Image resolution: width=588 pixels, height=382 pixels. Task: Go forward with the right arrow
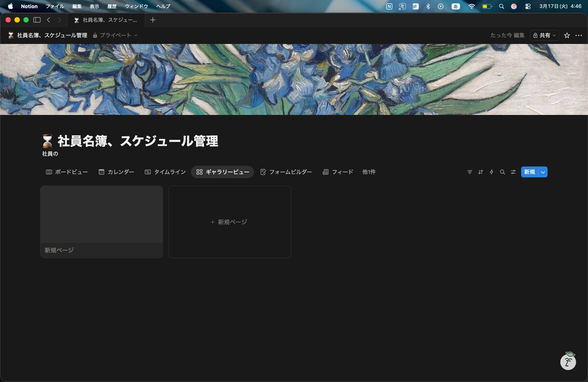[x=59, y=20]
